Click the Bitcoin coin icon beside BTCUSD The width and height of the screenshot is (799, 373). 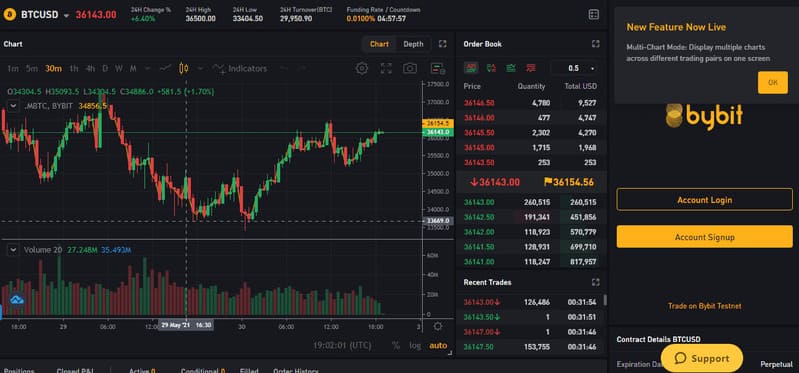(x=9, y=15)
